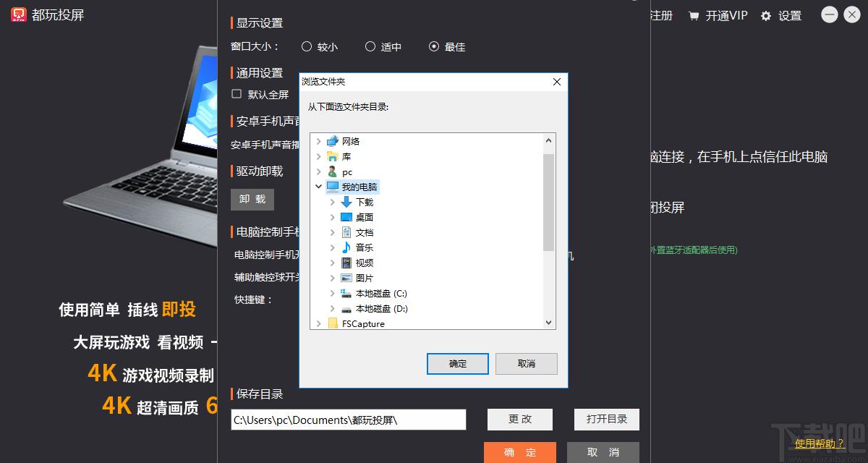This screenshot has width=868, height=463.
Task: Click the 图片 picture icon
Action: (346, 278)
